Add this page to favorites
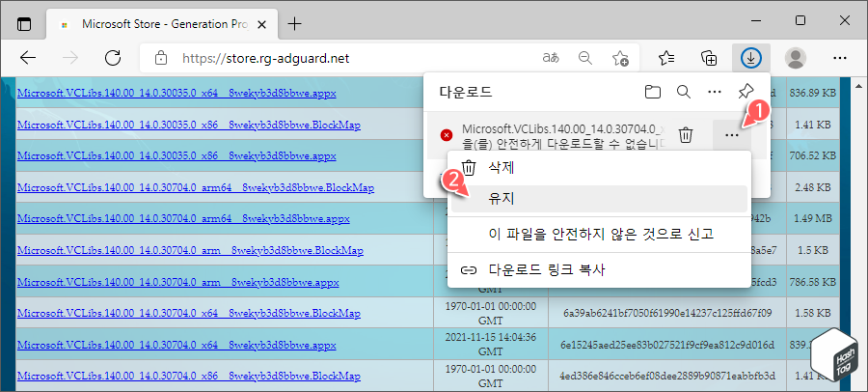The width and height of the screenshot is (868, 392). click(620, 58)
